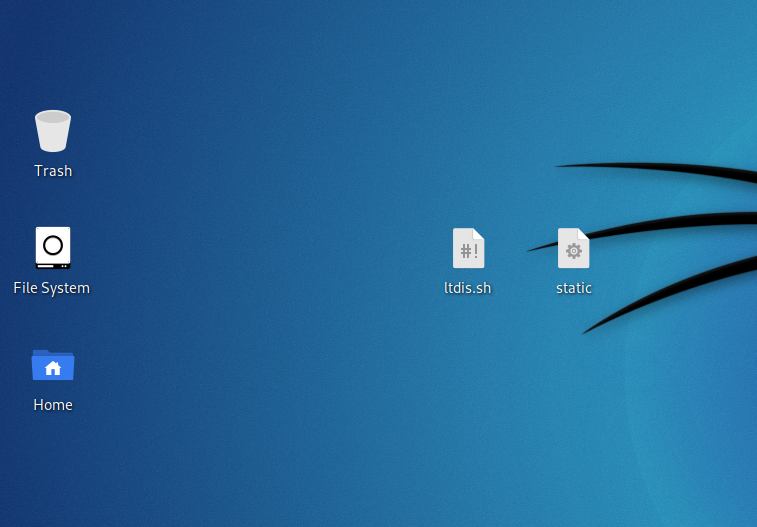Select the File System drive icon

tap(53, 248)
